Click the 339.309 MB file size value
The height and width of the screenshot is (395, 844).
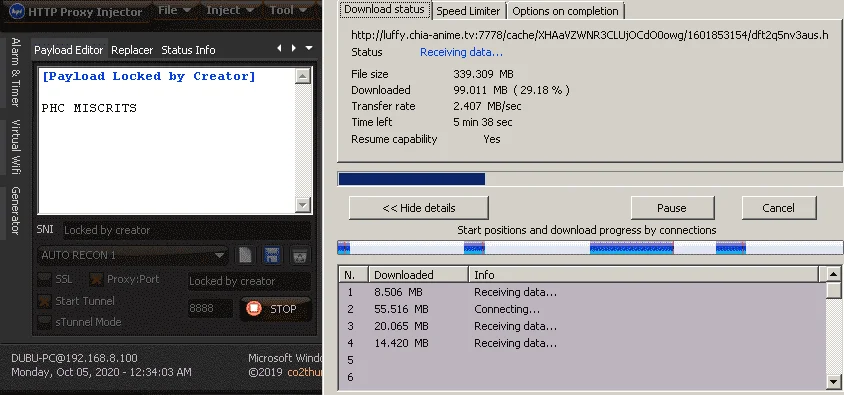(483, 74)
